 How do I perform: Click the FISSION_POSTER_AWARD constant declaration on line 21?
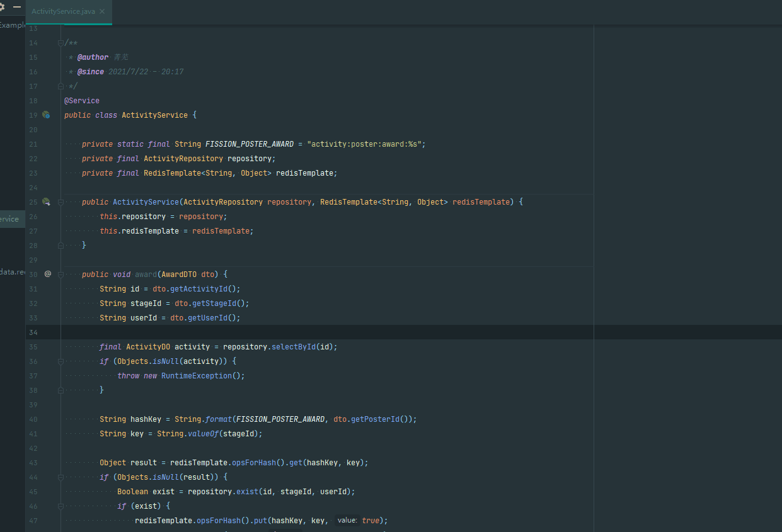250,144
